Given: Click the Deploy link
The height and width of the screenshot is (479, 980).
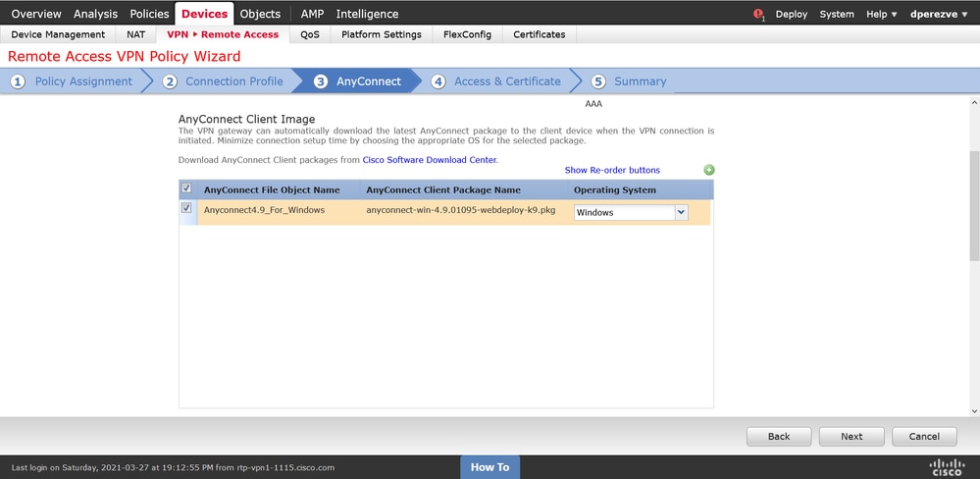Looking at the screenshot, I should (x=792, y=14).
